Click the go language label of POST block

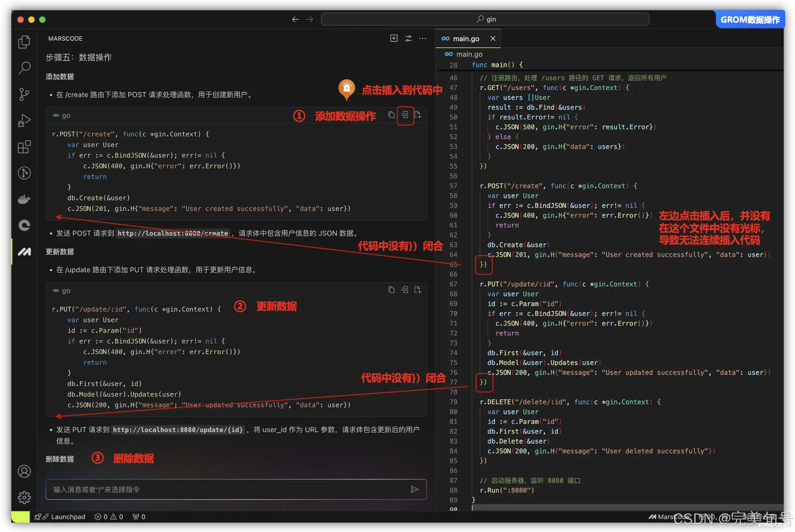click(62, 115)
